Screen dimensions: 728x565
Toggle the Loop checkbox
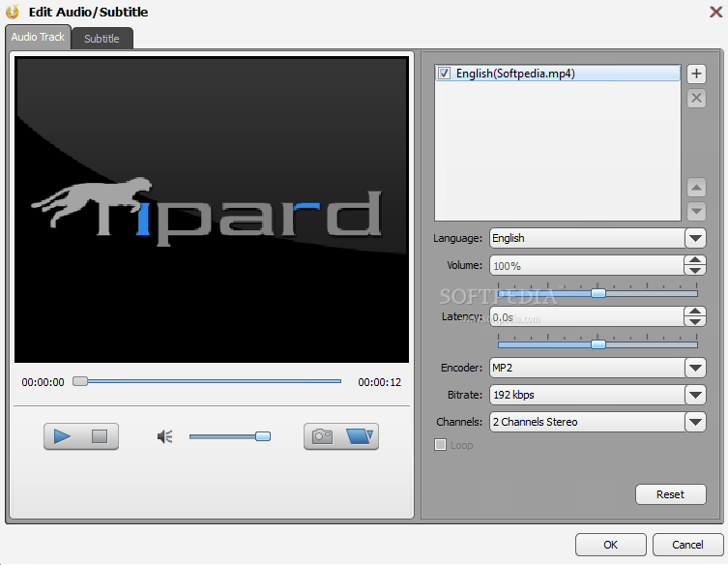[440, 445]
